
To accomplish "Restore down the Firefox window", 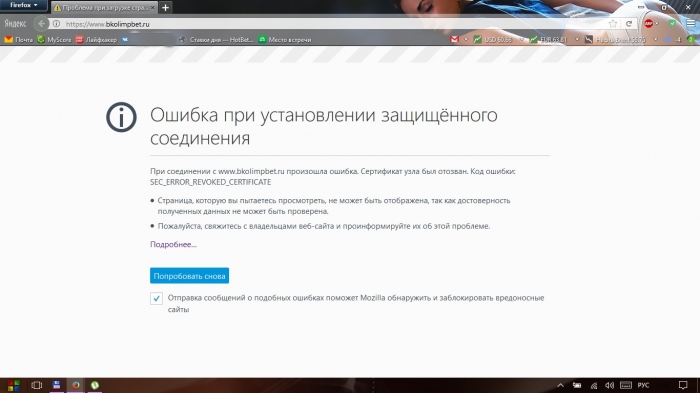I will point(664,7).
